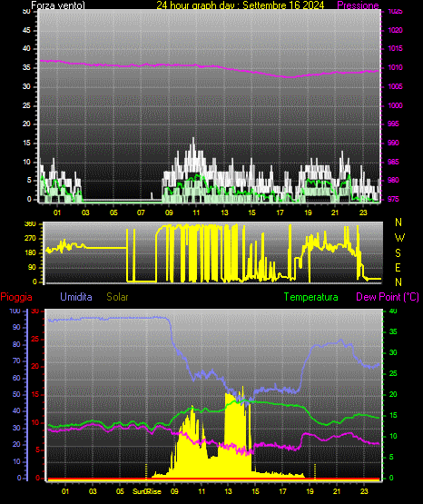Click the 24 hour graph day title
Screen dimensions: 423x504
(x=241, y=5)
